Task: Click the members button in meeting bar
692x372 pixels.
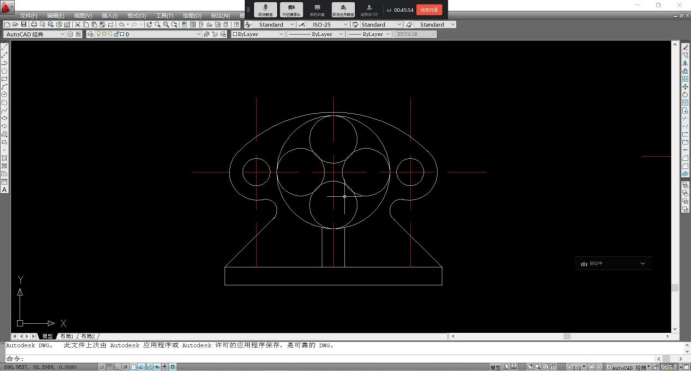Action: click(x=369, y=9)
